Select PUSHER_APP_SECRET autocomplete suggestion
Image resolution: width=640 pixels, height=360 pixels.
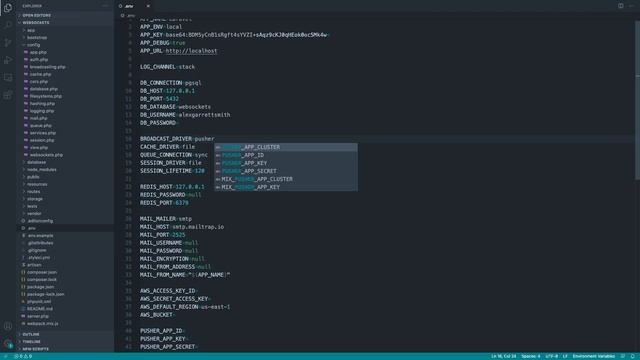pyautogui.click(x=286, y=171)
